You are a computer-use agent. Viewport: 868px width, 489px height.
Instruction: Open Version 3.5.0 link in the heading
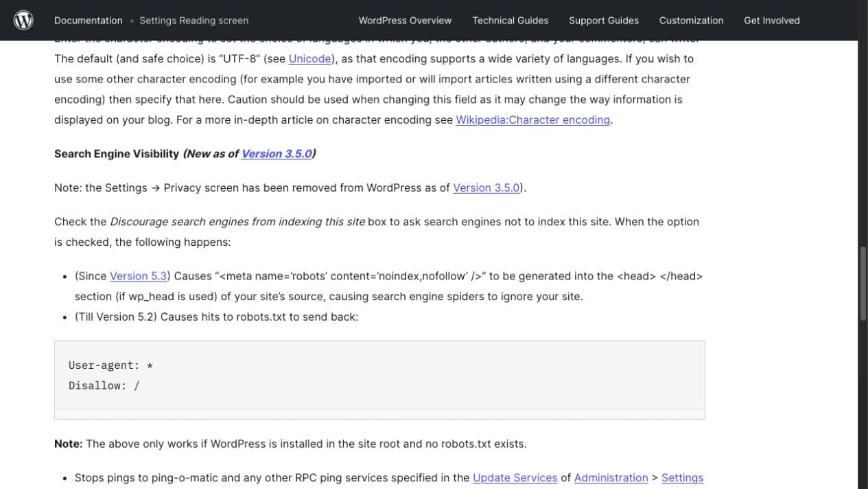tap(277, 154)
